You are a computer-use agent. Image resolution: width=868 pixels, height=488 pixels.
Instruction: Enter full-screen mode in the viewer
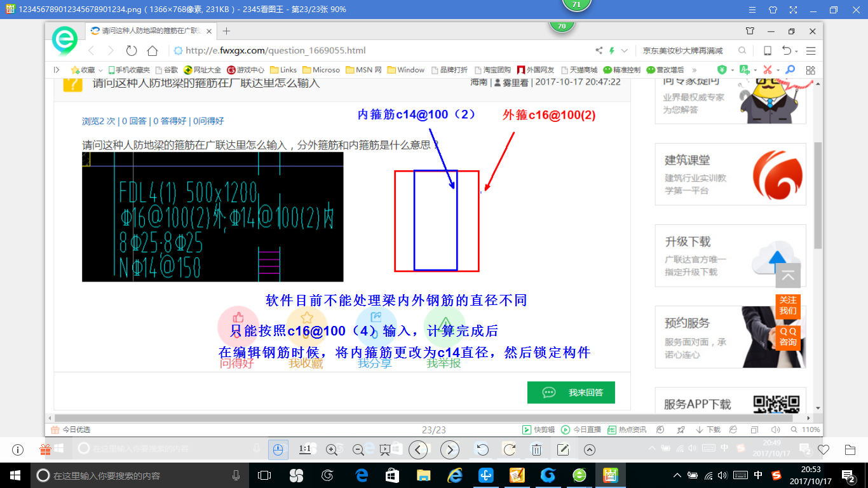793,10
